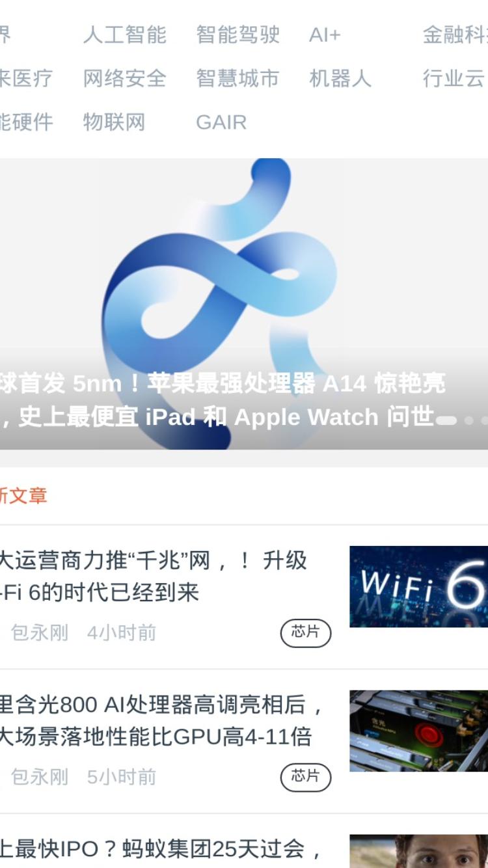488x868 pixels.
Task: View author 包永刚 on Wi-Fi 6 article
Action: (x=39, y=633)
